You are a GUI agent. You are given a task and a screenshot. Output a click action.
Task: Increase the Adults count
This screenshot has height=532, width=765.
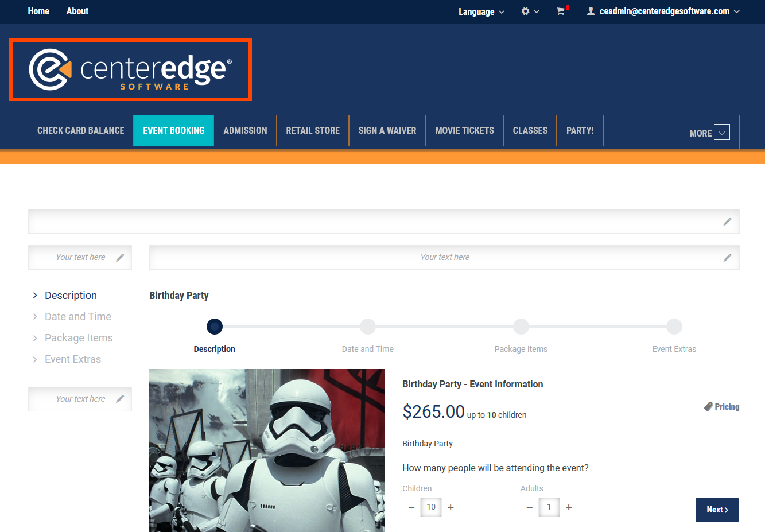[x=569, y=507]
